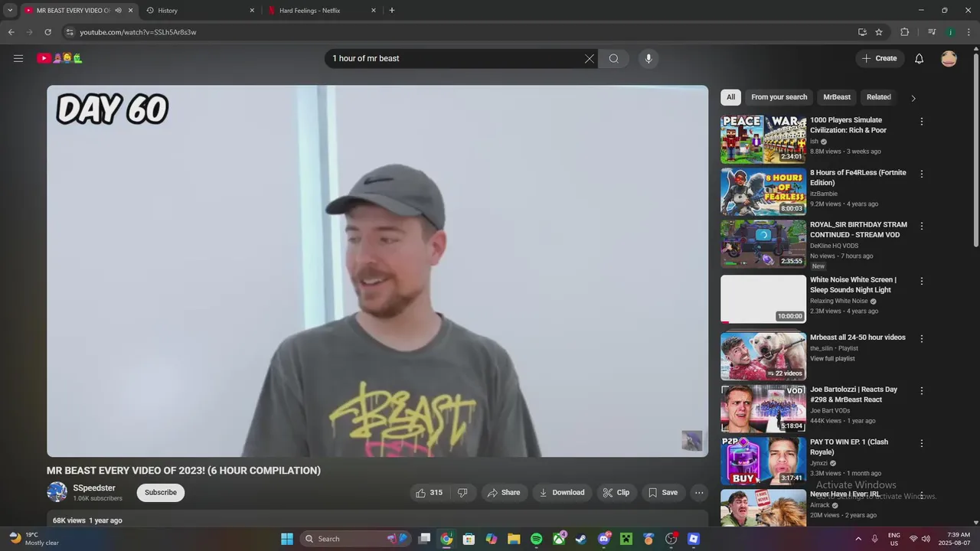Screen dimensions: 980x551
Task: View full playlist link
Action: [832, 359]
